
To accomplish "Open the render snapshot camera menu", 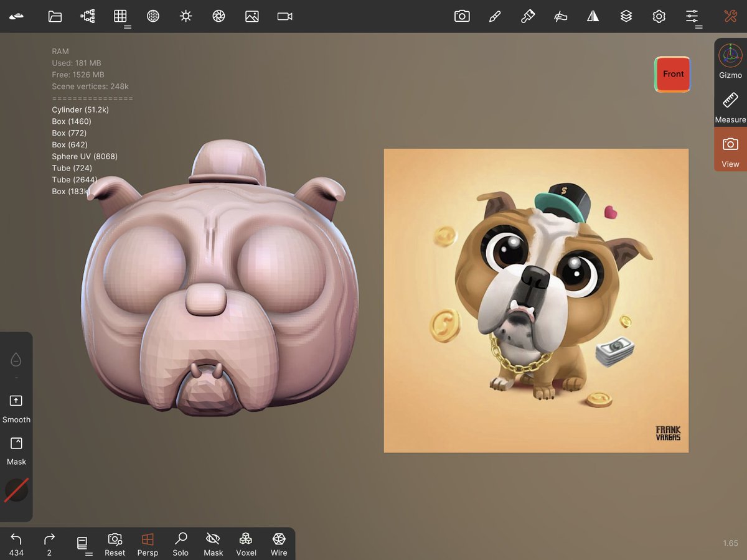I will (462, 16).
